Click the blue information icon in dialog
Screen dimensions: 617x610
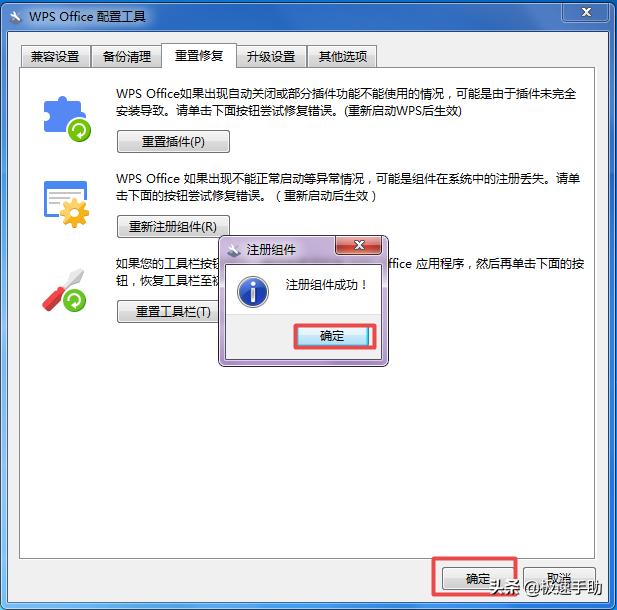coord(253,292)
